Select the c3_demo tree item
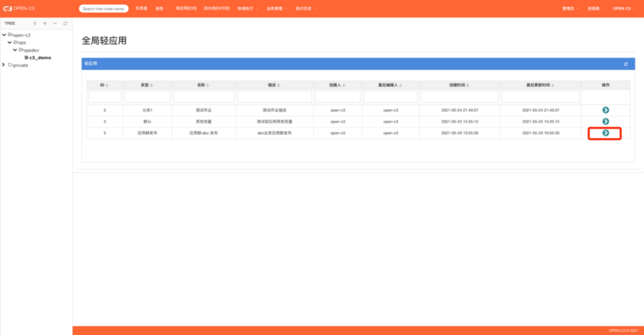The width and height of the screenshot is (644, 335). pos(40,58)
